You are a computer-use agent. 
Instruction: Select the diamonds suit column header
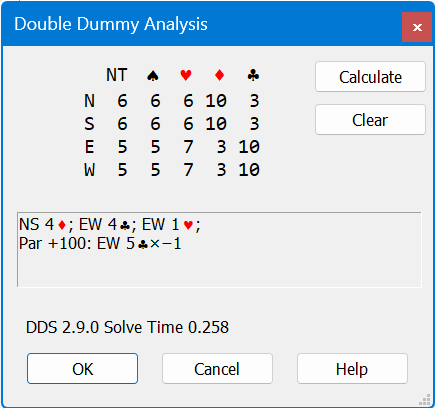coord(219,75)
